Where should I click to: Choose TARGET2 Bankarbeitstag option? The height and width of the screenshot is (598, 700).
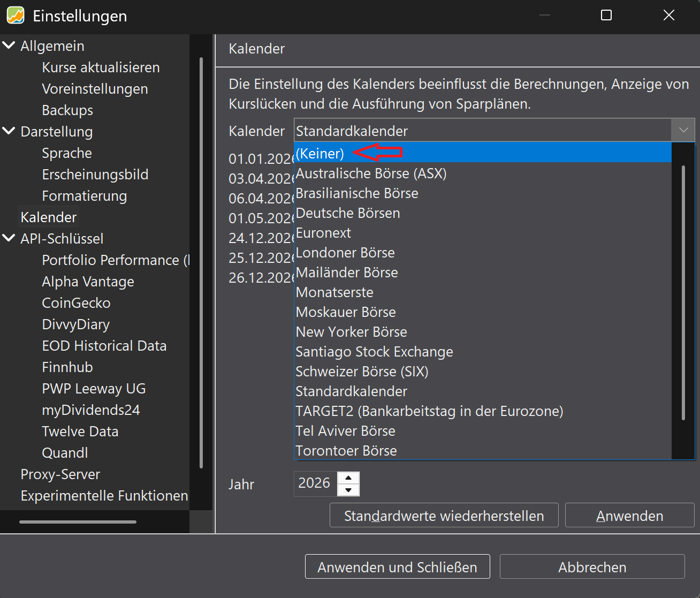[x=429, y=411]
